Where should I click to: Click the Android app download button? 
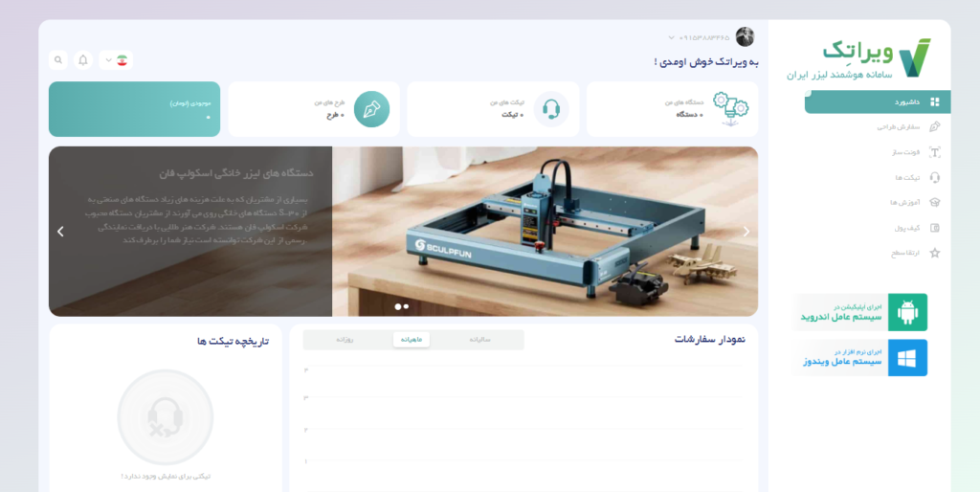(861, 312)
